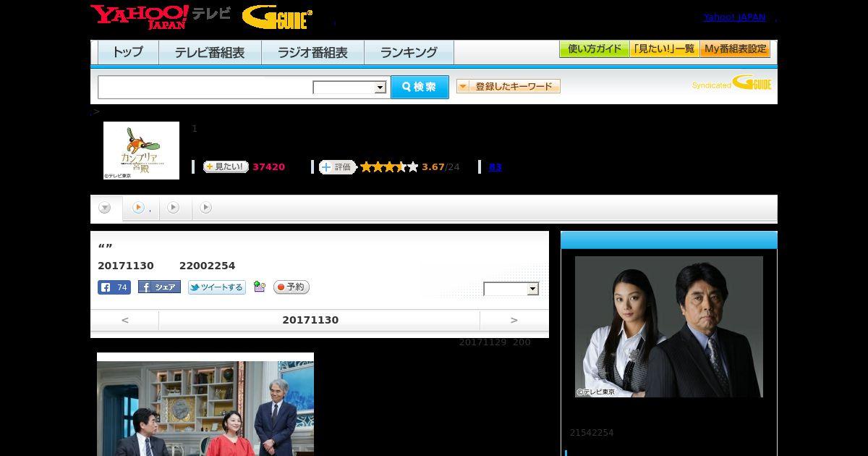Click the Syndicated G-Guide logo
The width and height of the screenshot is (868, 456).
[732, 83]
